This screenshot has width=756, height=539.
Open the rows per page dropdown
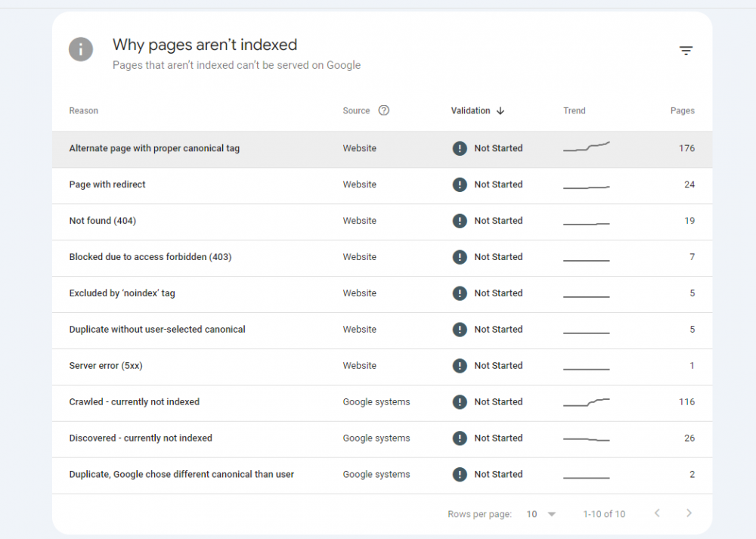(x=541, y=514)
